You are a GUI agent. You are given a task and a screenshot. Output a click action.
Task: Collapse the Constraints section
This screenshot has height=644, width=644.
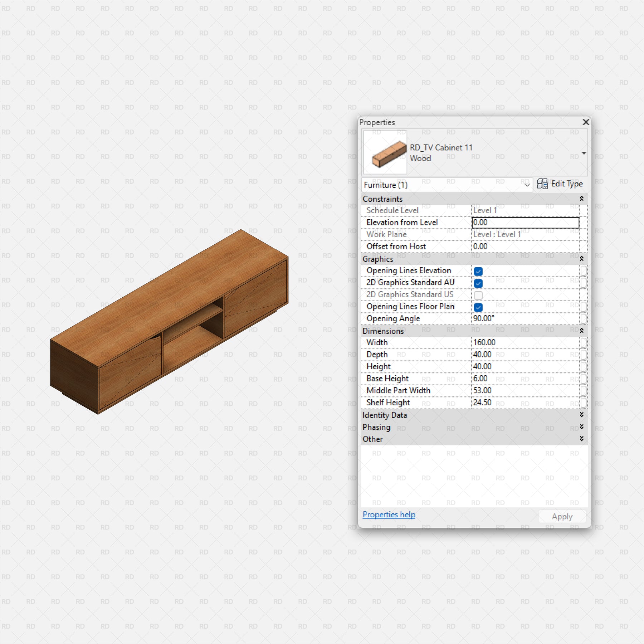point(581,199)
